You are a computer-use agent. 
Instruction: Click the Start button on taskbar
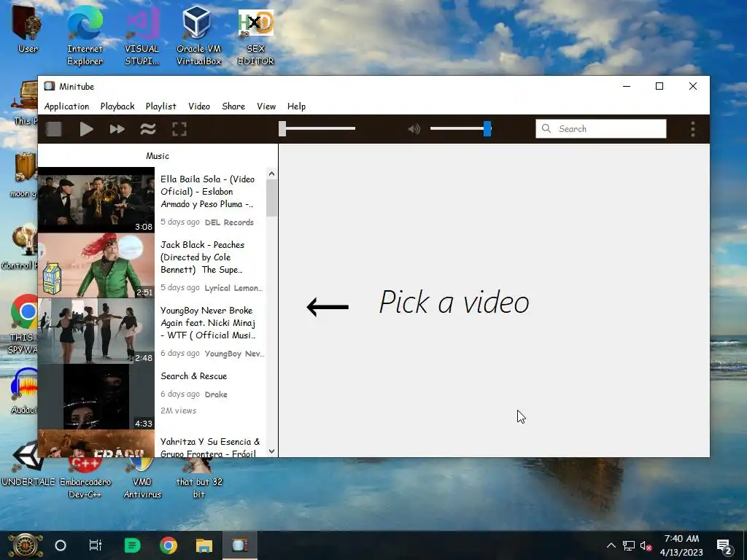(25, 545)
